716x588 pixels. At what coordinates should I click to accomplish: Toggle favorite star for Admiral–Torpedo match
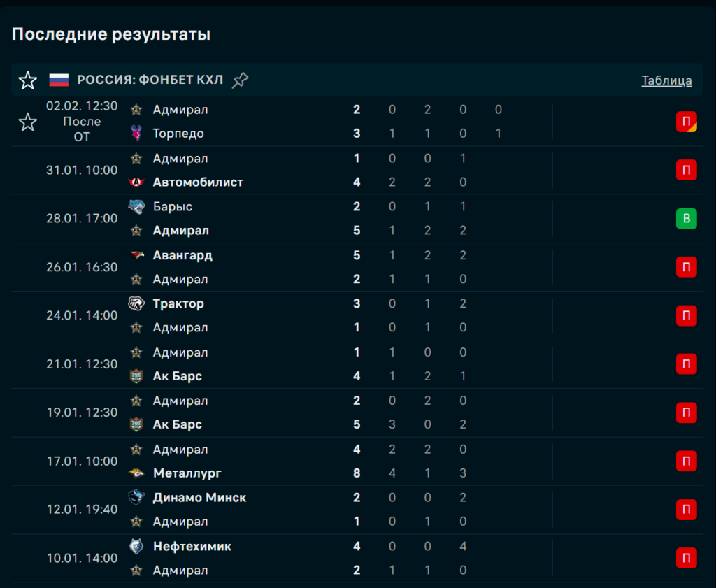coord(27,122)
